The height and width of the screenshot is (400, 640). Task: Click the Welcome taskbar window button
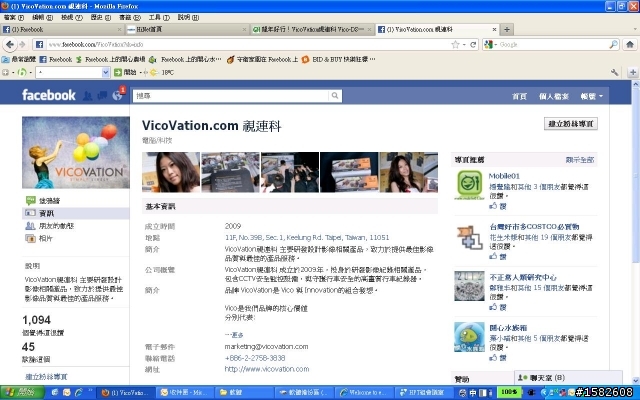tap(366, 393)
